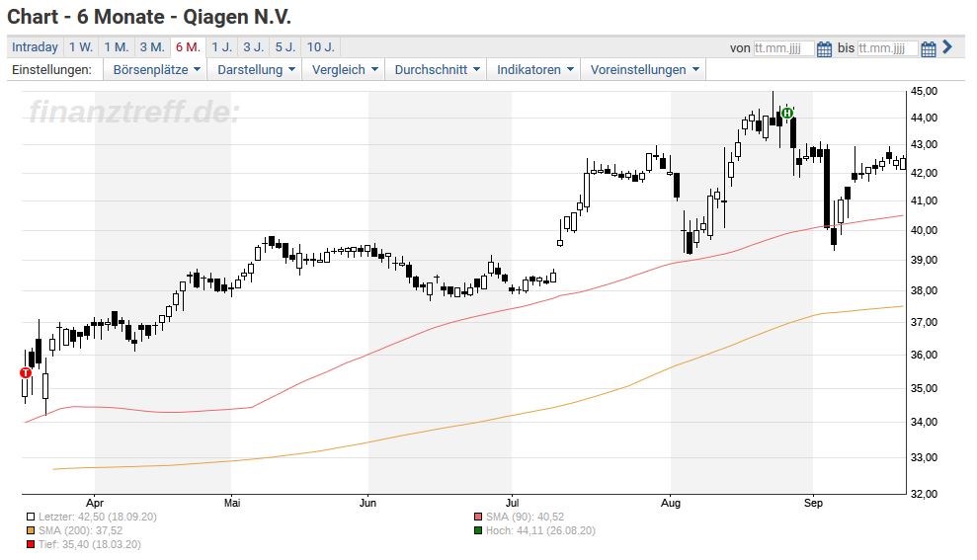Click the green Hoch legend swatch
Image resolution: width=977 pixels, height=560 pixels.
(478, 530)
